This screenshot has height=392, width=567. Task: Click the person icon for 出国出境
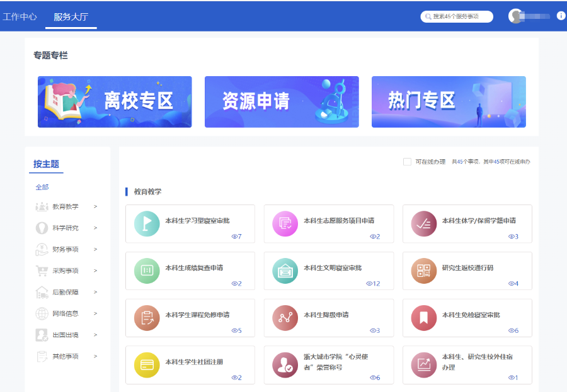coord(42,335)
